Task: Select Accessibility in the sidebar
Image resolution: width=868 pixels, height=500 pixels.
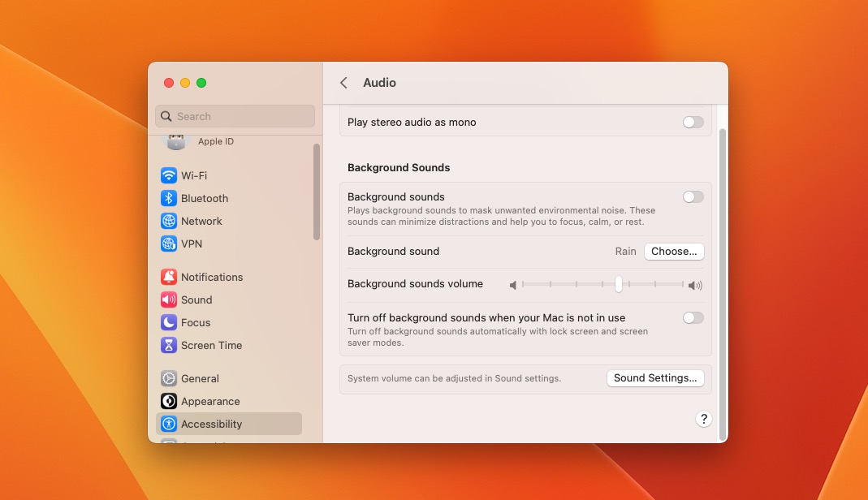Action: point(211,424)
